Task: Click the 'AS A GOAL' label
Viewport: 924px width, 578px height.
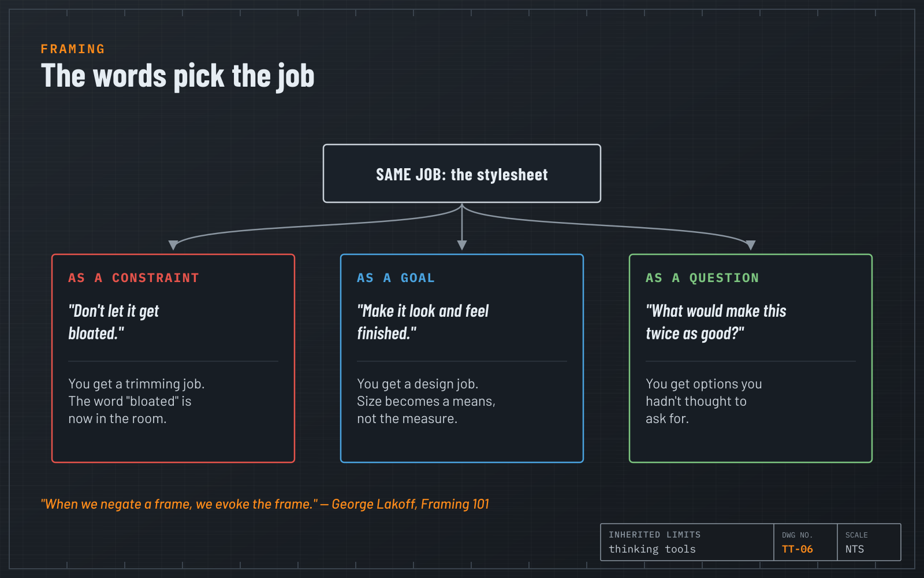Action: coord(396,278)
